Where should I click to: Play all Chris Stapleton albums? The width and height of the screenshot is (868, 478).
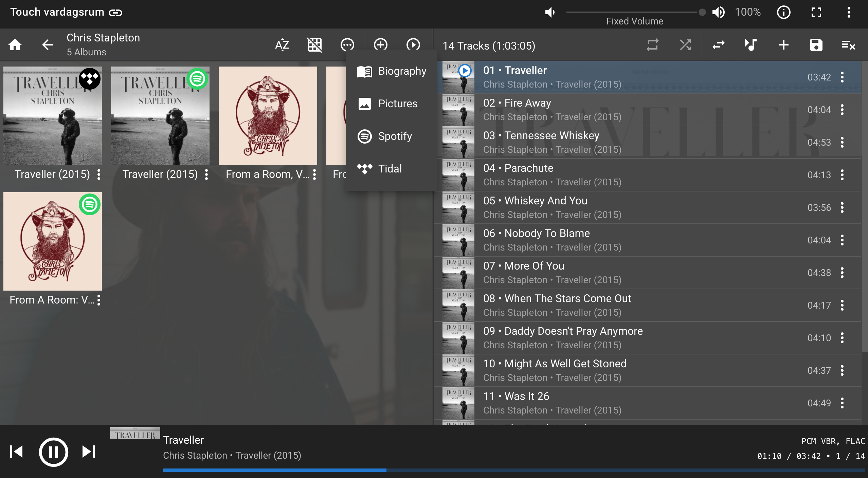[413, 45]
